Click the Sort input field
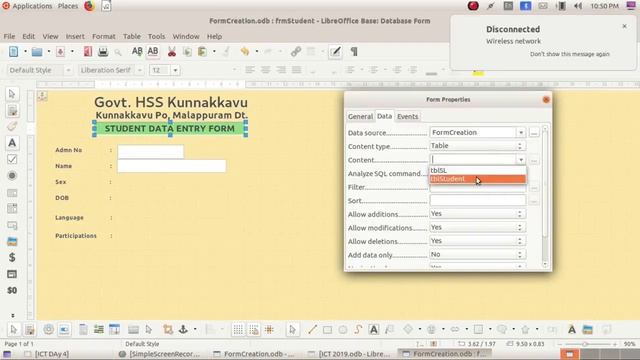640x360 pixels. (478, 200)
